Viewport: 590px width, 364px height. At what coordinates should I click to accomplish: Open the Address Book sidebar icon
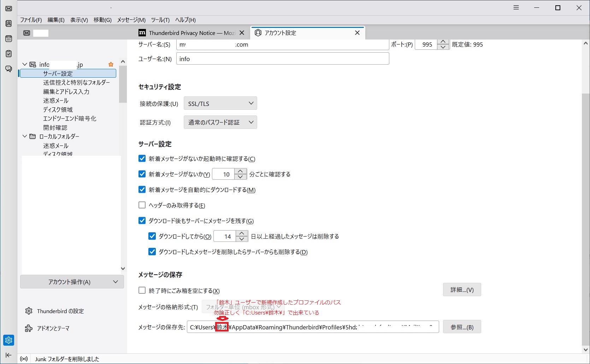(9, 24)
